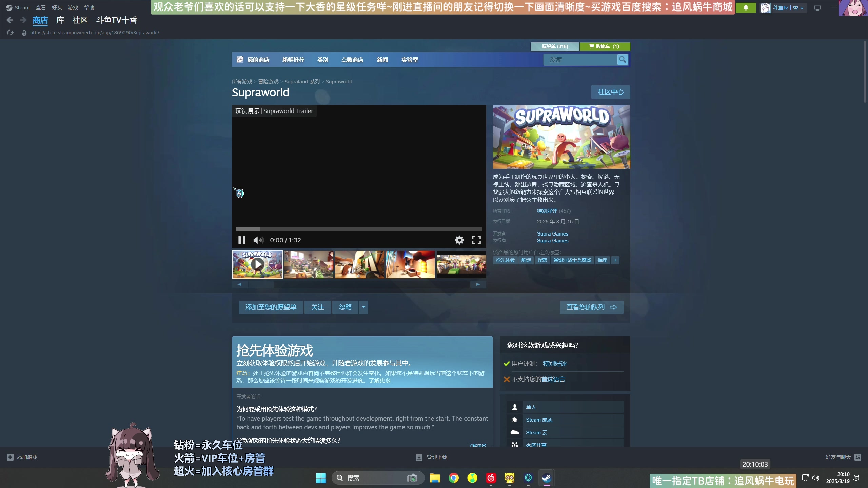Pause the Supraworld trailer
868x488 pixels.
pos(241,240)
